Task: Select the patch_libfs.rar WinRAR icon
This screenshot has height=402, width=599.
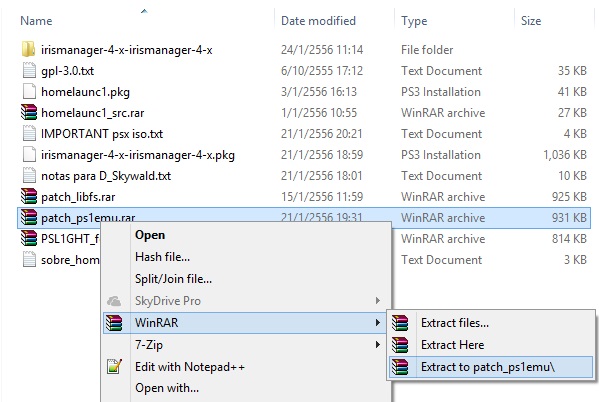Action: (29, 196)
